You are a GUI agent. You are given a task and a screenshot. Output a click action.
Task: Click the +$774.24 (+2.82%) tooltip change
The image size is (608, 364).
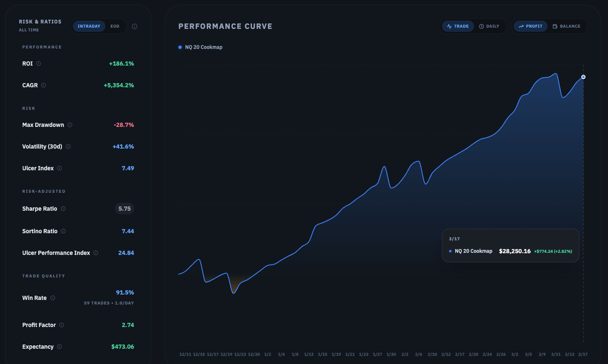(553, 252)
